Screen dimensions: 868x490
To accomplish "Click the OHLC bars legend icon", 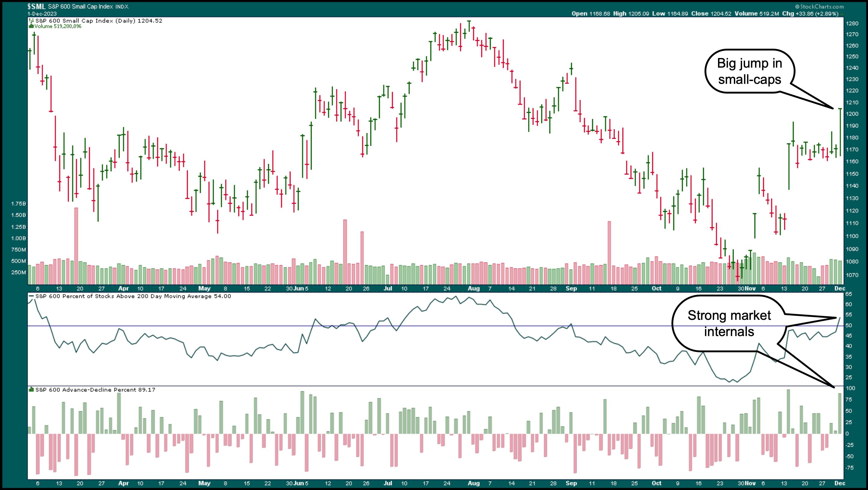I will pyautogui.click(x=31, y=20).
